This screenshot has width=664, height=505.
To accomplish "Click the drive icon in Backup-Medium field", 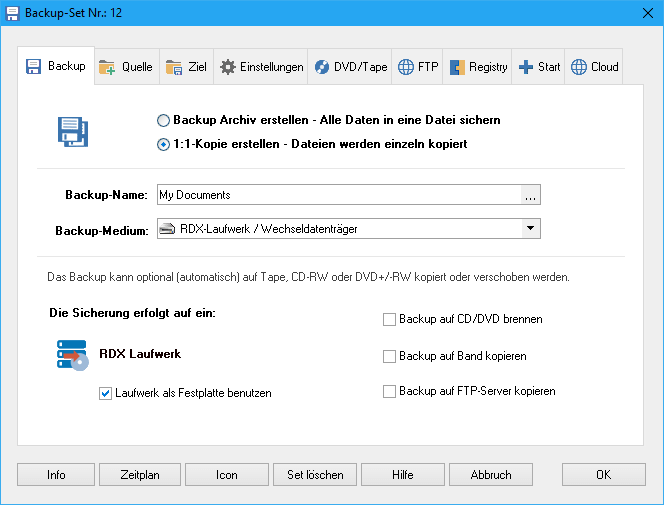I will pos(167,229).
